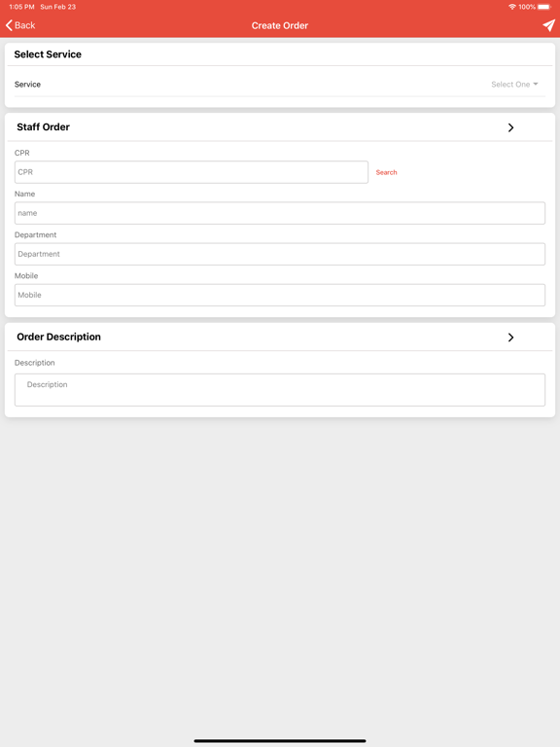Click into the name text field

click(280, 213)
